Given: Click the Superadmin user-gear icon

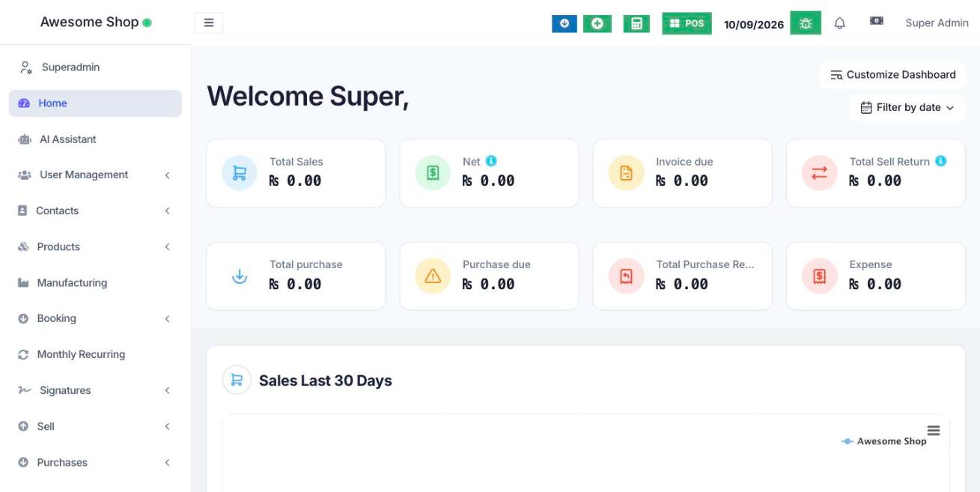Looking at the screenshot, I should [x=25, y=67].
